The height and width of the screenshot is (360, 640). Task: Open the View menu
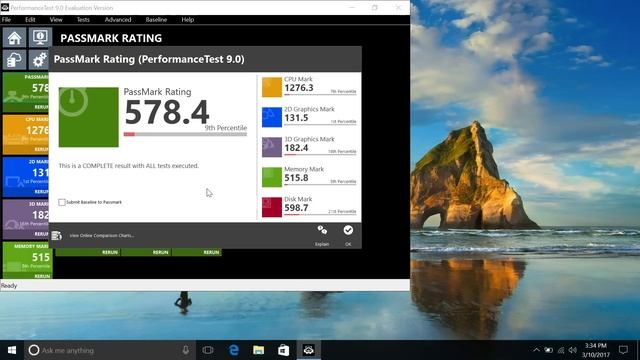tap(56, 20)
